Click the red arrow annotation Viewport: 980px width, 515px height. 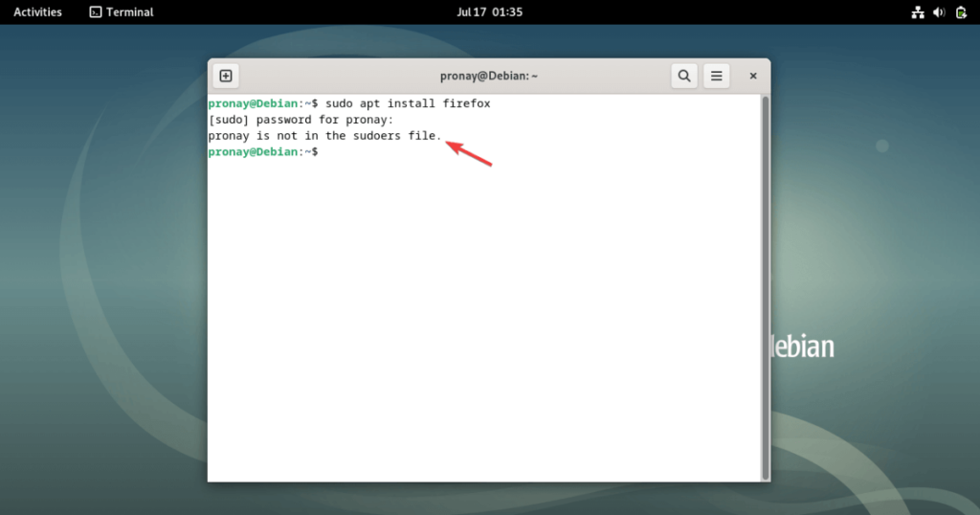[469, 153]
